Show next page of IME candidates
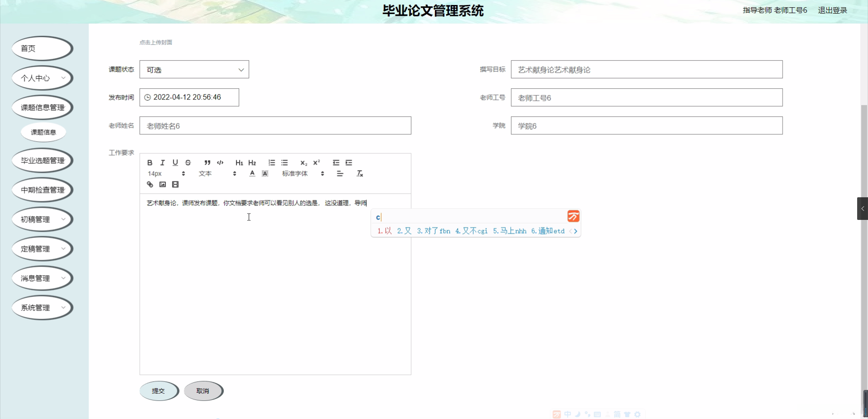The height and width of the screenshot is (419, 868). pyautogui.click(x=576, y=231)
